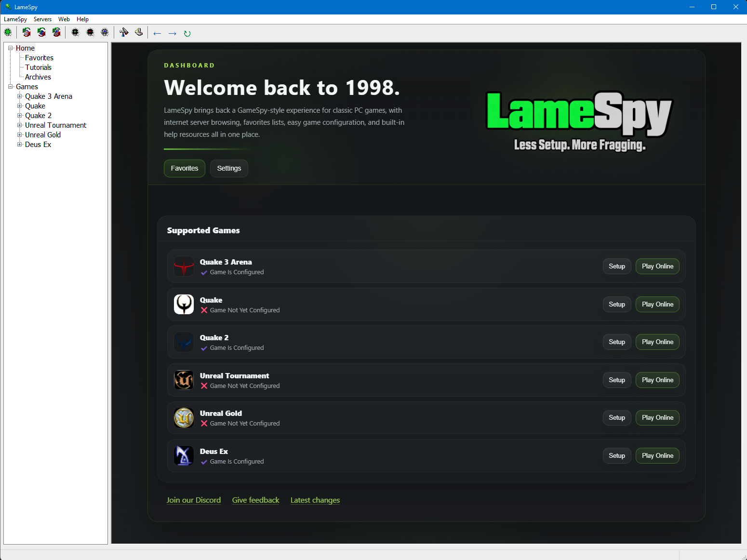Image resolution: width=747 pixels, height=560 pixels.
Task: Click the Quake 3 Arena game icon
Action: tap(184, 266)
